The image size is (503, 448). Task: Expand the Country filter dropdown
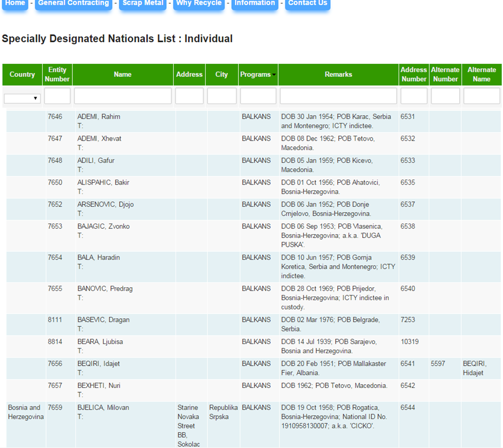pyautogui.click(x=22, y=98)
